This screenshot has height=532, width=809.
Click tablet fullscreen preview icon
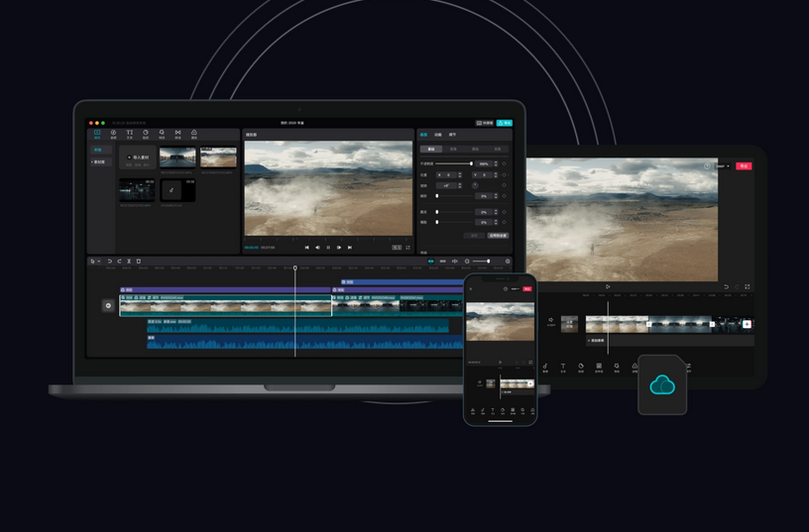point(748,286)
